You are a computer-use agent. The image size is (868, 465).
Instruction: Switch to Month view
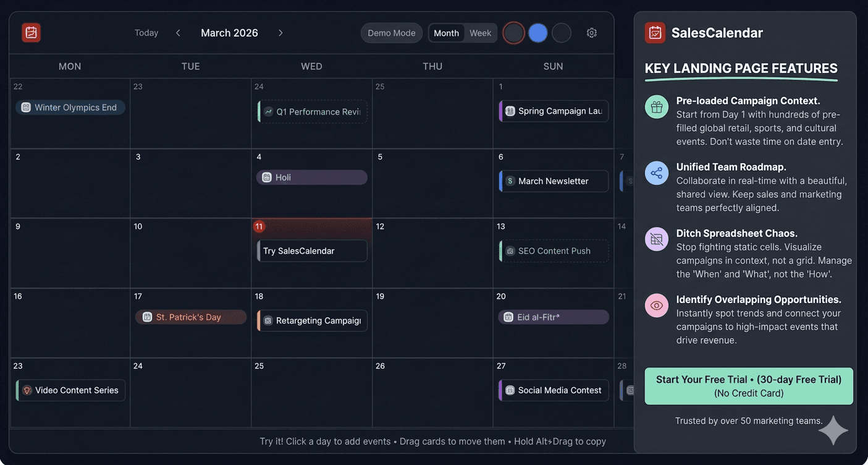click(x=446, y=33)
